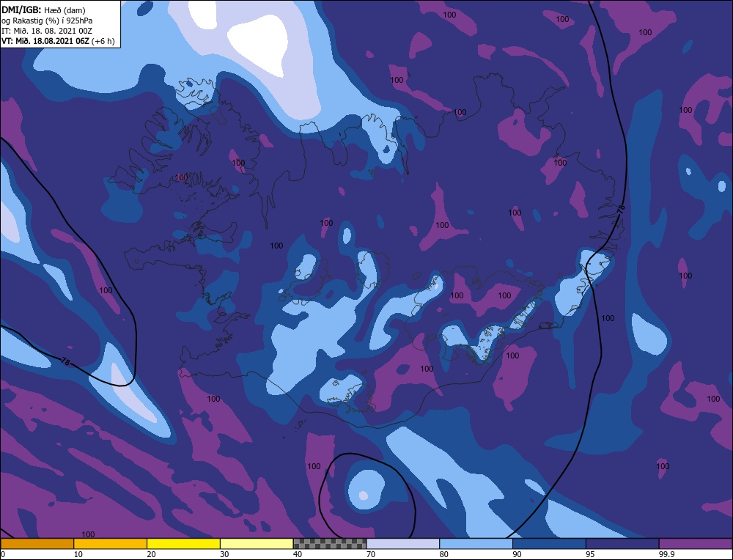Click the legend scale label '30'
This screenshot has width=733, height=560.
click(224, 554)
